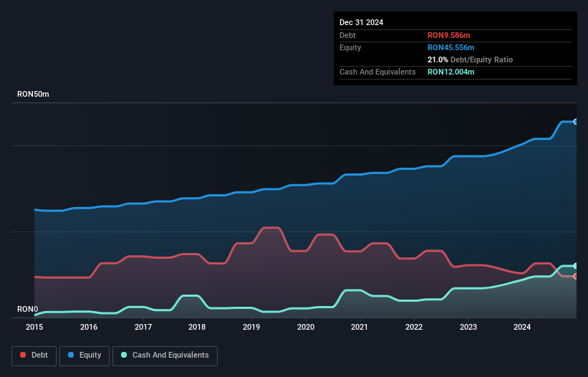Click the Cash And Equivalents tooltip label
This screenshot has height=377, width=588.
[x=377, y=72]
